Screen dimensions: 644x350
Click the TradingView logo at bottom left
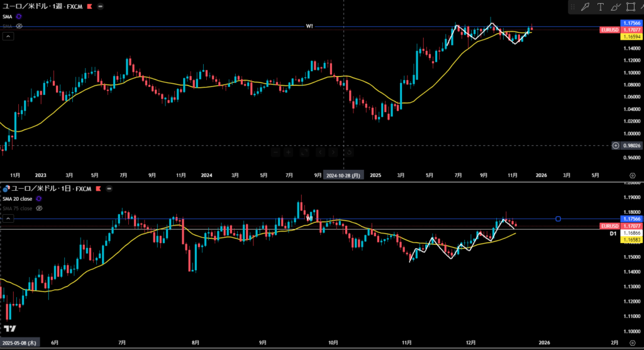pos(9,329)
